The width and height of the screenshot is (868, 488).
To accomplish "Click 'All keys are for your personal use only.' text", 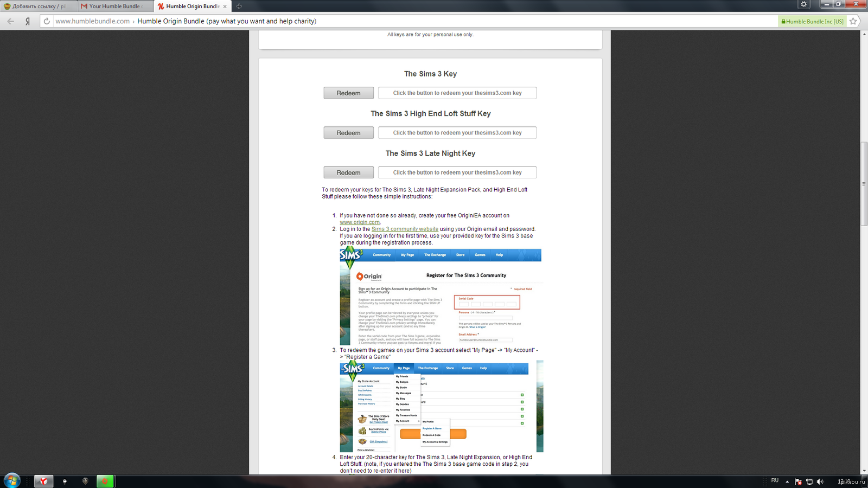I will (x=430, y=35).
